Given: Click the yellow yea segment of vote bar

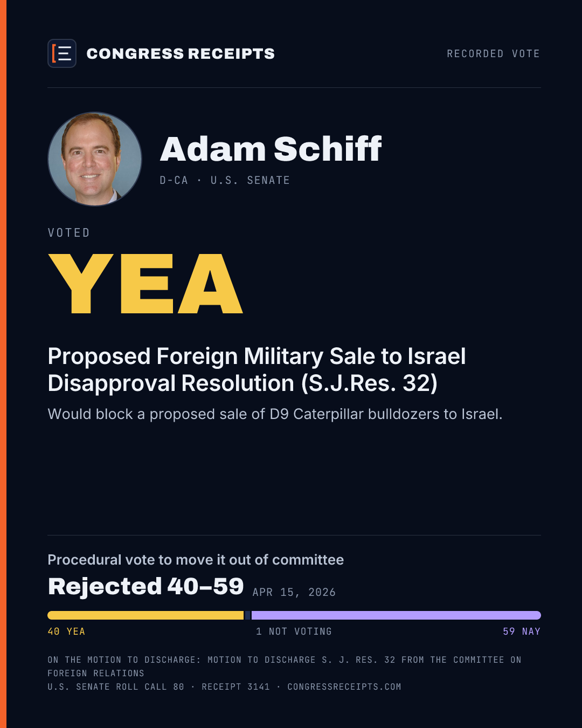Looking at the screenshot, I should pos(145,615).
